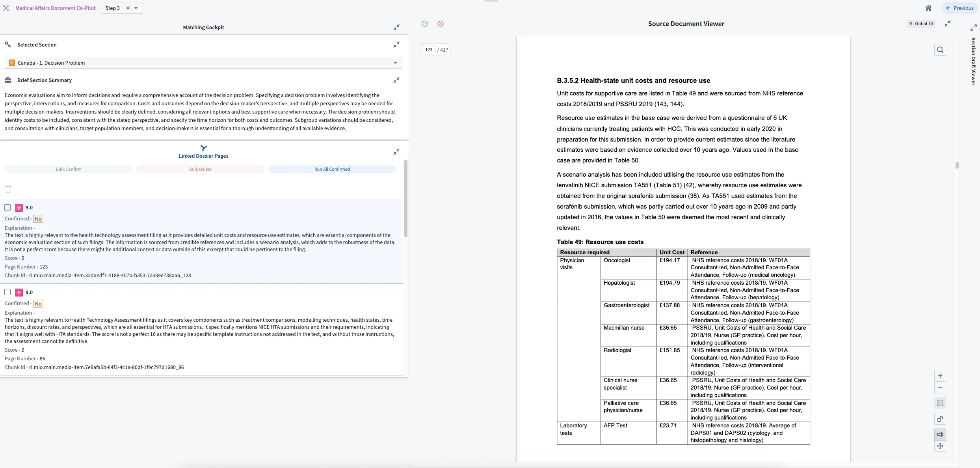Click the Macmillan nurse row label
Image resolution: width=980 pixels, height=468 pixels.
coord(624,328)
